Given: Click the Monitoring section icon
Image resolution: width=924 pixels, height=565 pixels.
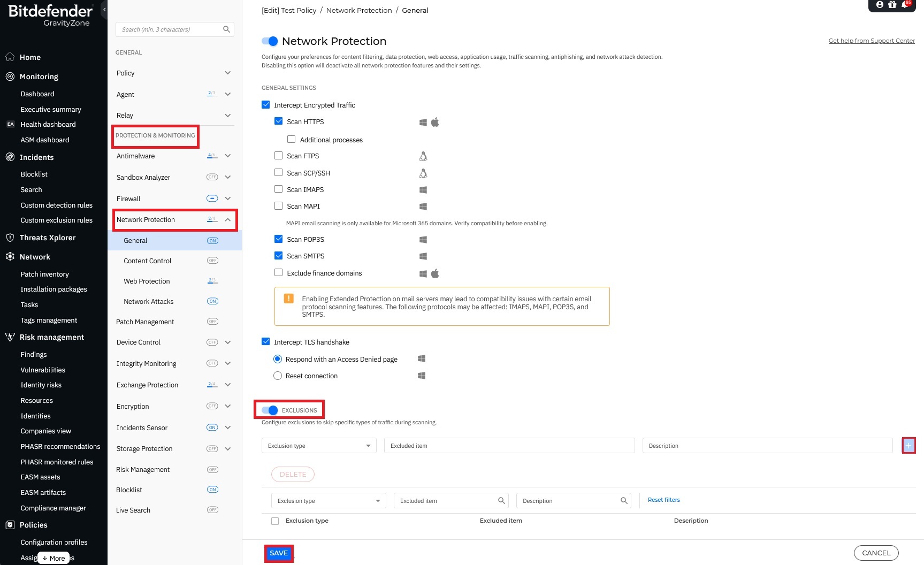Looking at the screenshot, I should (x=10, y=77).
